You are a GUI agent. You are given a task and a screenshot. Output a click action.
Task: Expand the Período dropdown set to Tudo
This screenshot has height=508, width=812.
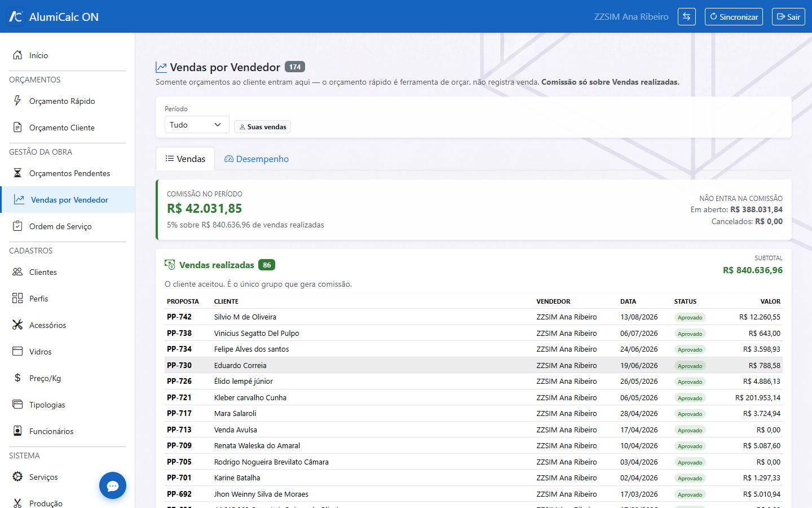pos(197,125)
